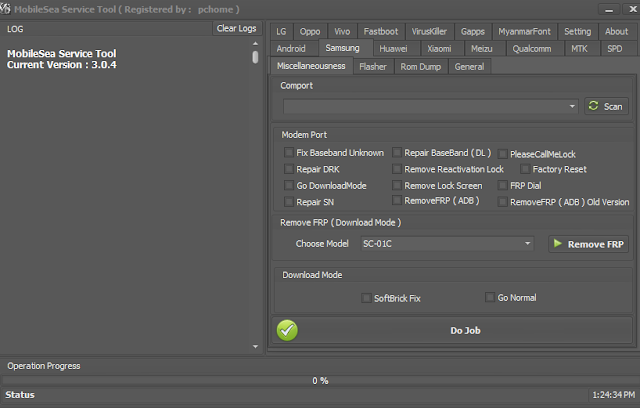Tick RemoveFRP ( ADB ) Old Version checkbox
Screen dimensions: 640x408
pos(503,202)
